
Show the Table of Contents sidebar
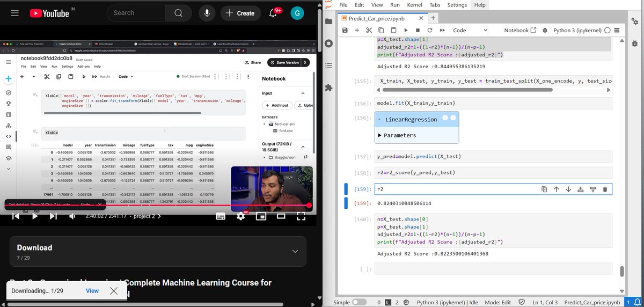tap(329, 65)
